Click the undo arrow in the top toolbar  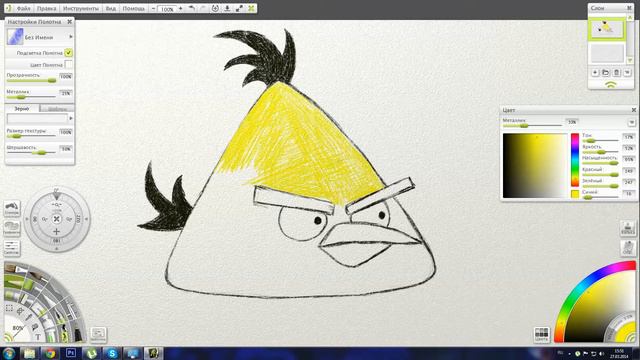point(191,8)
